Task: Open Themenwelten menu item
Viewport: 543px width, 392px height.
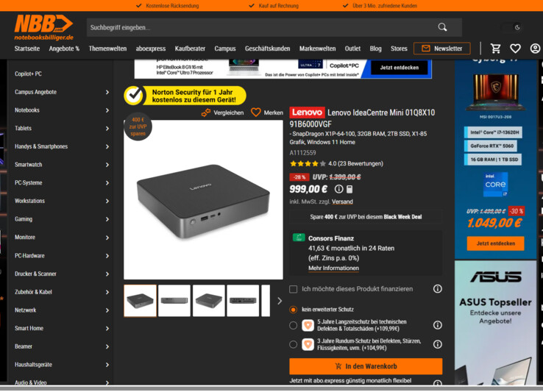Action: point(107,49)
